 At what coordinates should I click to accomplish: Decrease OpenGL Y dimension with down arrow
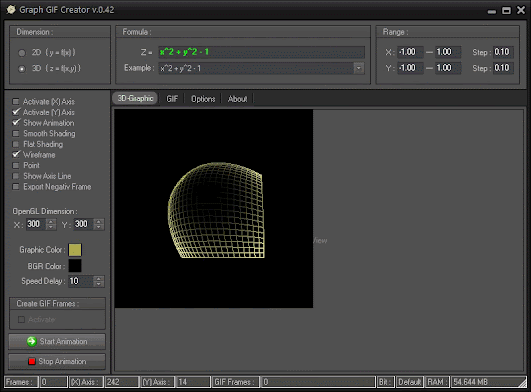[x=99, y=227]
